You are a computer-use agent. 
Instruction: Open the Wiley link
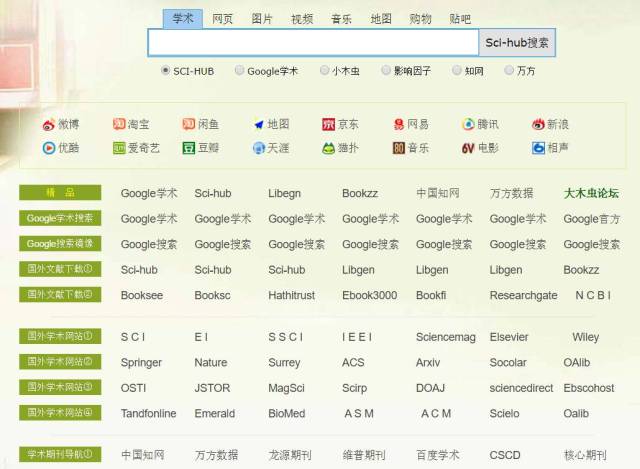[x=586, y=337]
